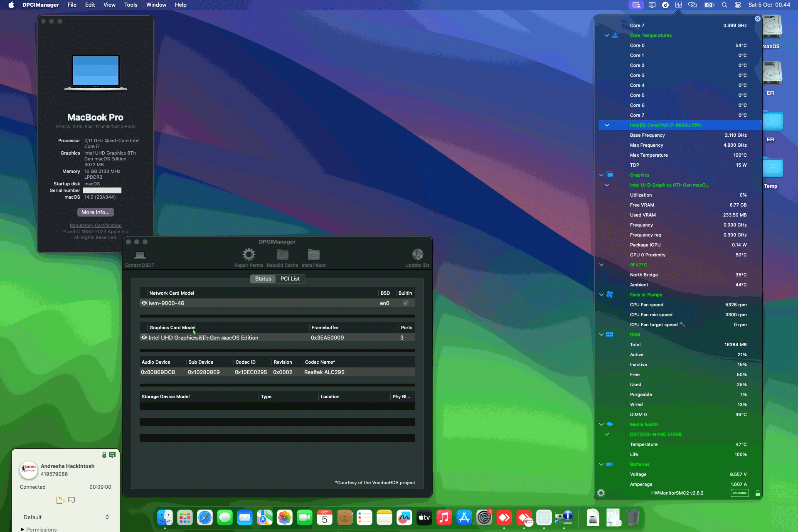Viewport: 798px width, 532px height.
Task: Click the Andresha Hackintosh avatar thumbnail
Action: click(29, 470)
